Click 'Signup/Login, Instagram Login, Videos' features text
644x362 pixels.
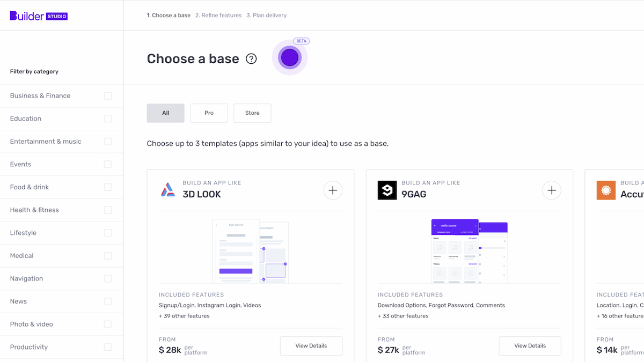point(210,305)
